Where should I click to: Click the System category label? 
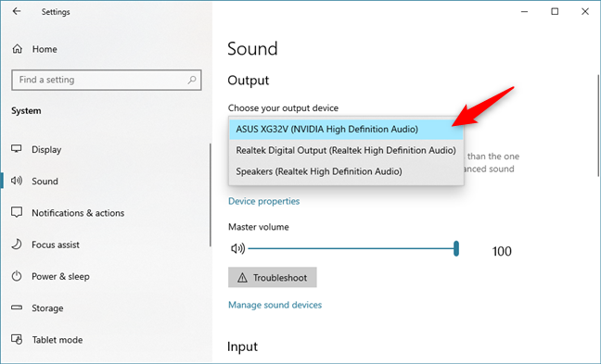[x=26, y=110]
